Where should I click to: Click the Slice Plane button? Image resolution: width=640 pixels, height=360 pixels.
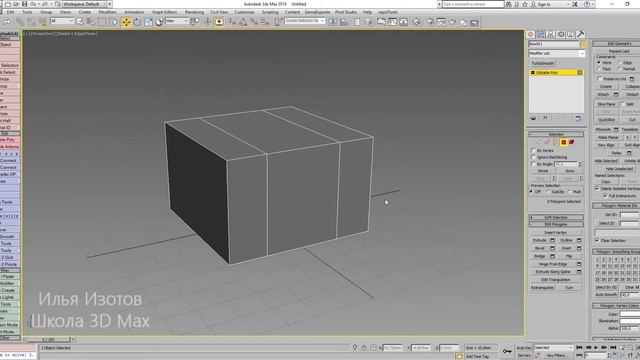(x=606, y=104)
